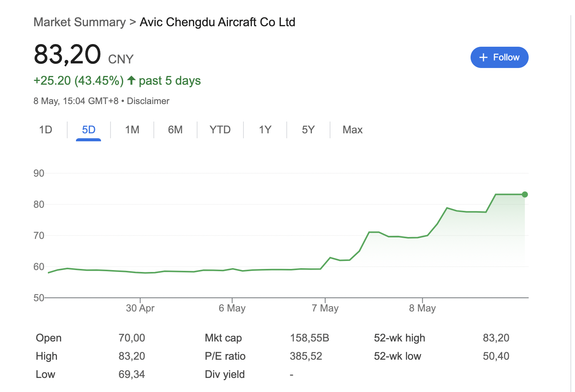Click the 7 May axis label
575x392 pixels.
pos(325,308)
